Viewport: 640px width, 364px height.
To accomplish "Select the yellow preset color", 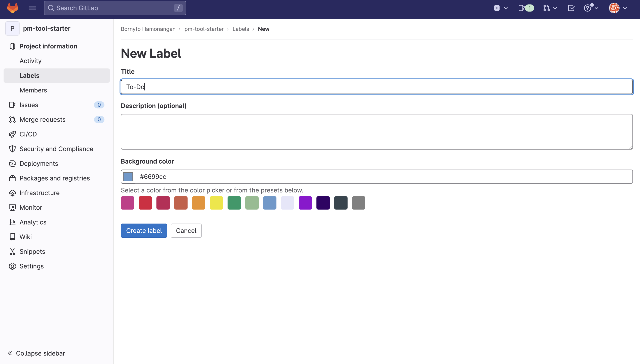I will (x=216, y=203).
